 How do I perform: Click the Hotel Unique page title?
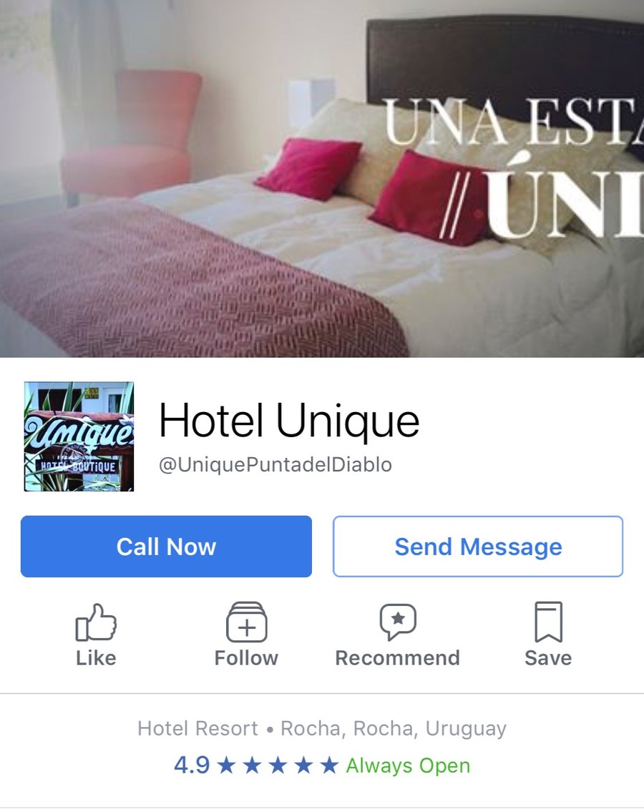point(289,421)
